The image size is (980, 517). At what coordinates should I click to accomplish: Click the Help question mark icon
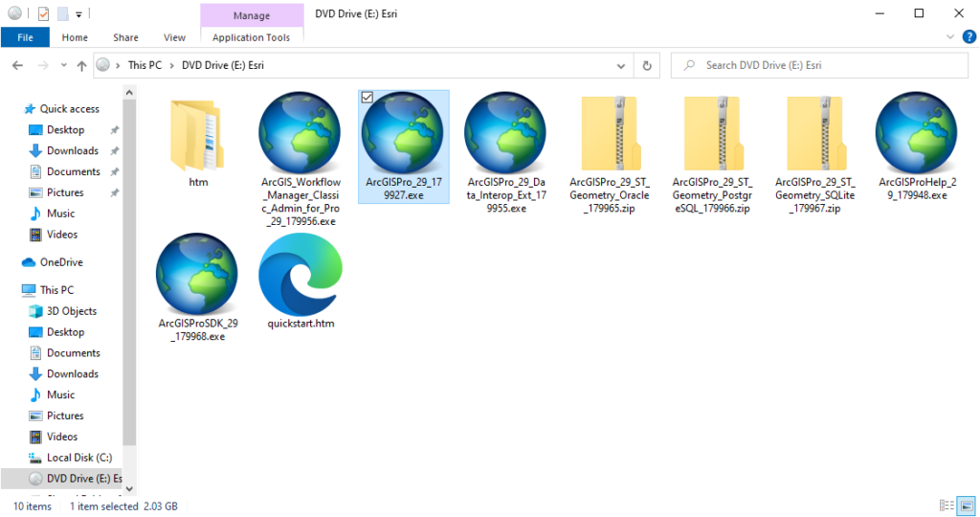click(x=969, y=37)
